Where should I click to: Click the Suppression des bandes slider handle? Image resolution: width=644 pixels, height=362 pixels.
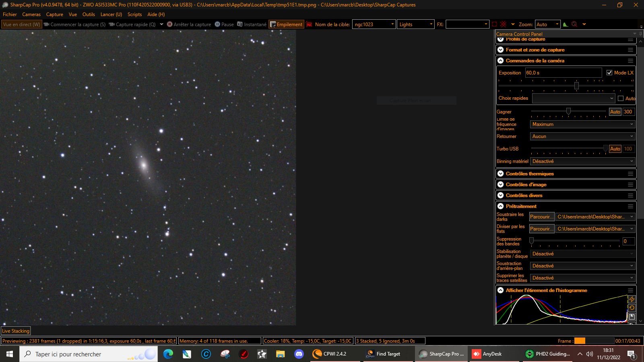tap(531, 241)
